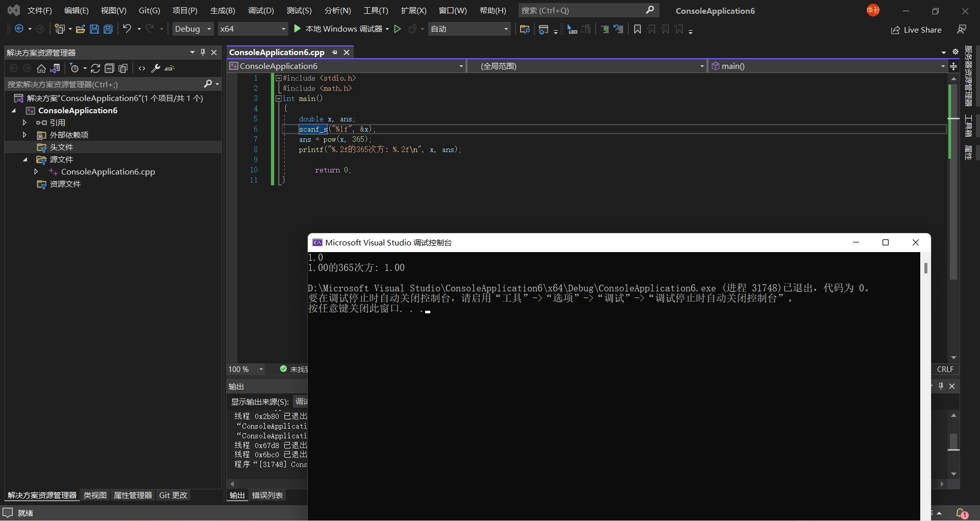Click the Live Share button
980x521 pixels.
pyautogui.click(x=916, y=30)
